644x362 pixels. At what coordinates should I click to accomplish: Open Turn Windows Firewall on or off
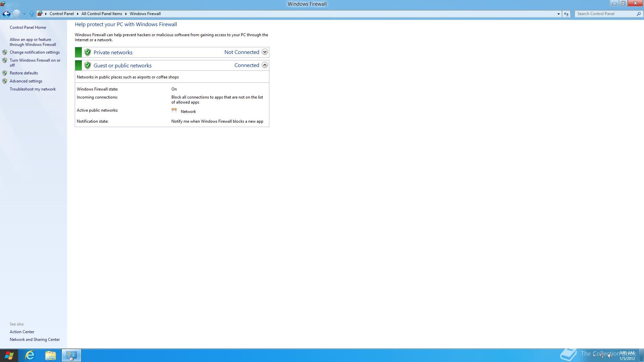[x=35, y=63]
